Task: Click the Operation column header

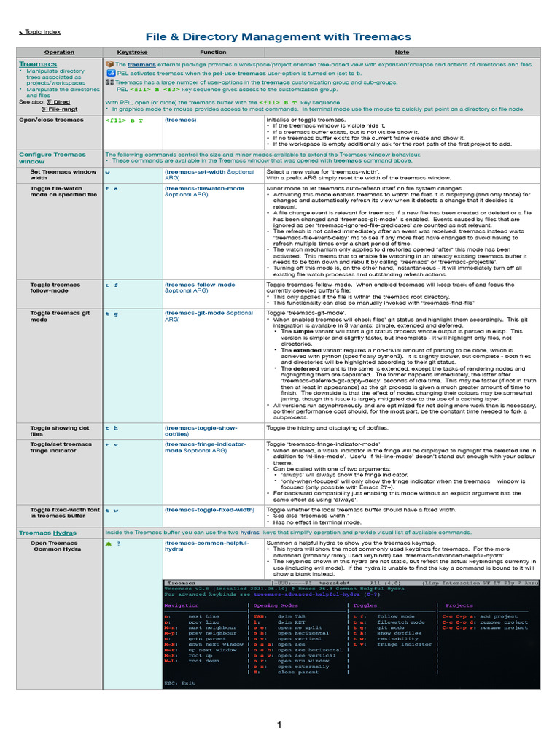Action: coord(60,53)
